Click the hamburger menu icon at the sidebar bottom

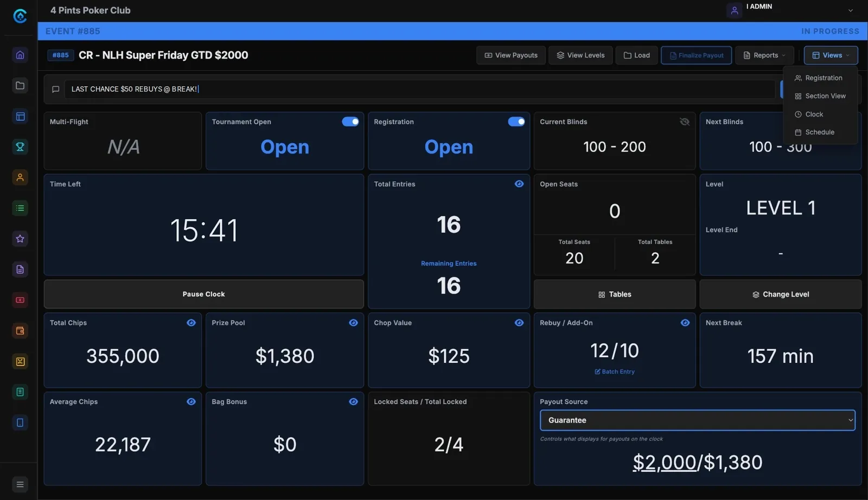[x=20, y=484]
